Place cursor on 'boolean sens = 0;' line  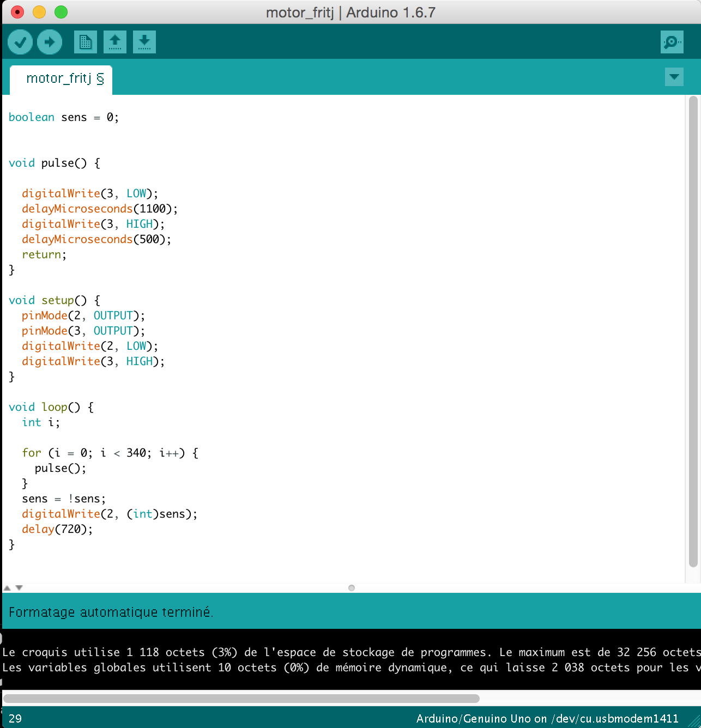click(x=64, y=117)
